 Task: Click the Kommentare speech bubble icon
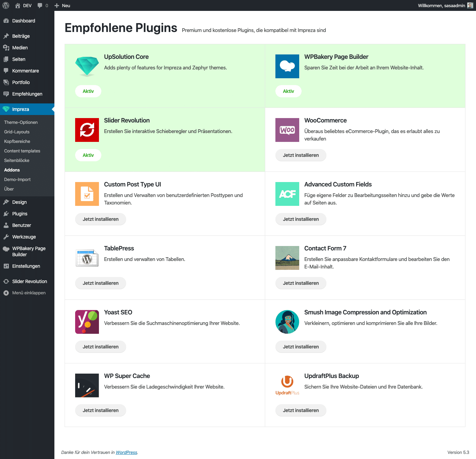(x=6, y=71)
